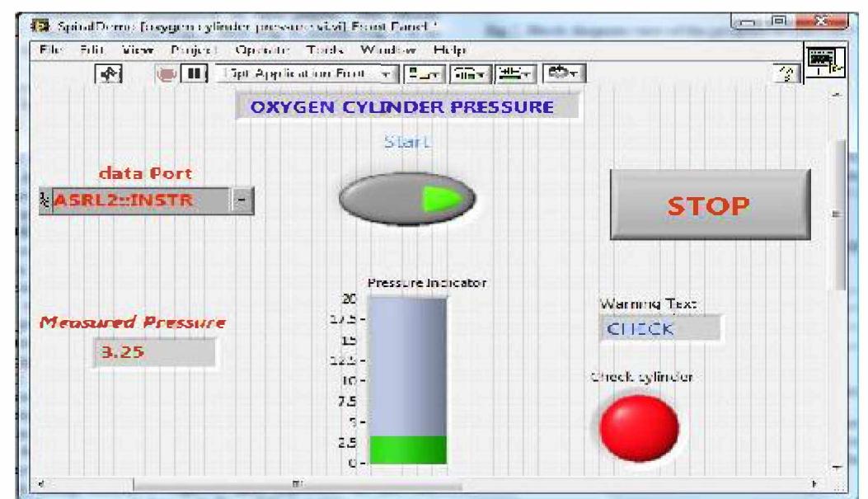Click the red Check cylinder LED
The width and height of the screenshot is (868, 499).
pos(640,427)
